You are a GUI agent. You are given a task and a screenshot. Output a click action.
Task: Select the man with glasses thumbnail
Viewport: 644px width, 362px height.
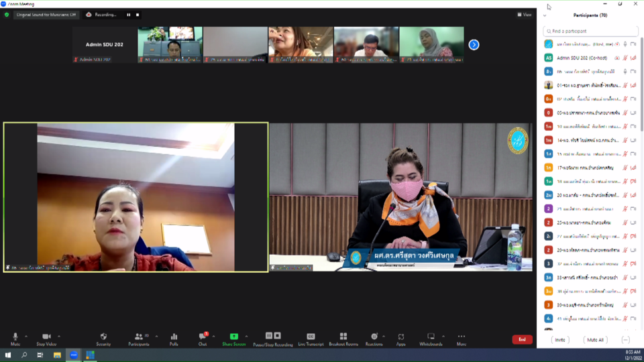pyautogui.click(x=366, y=45)
